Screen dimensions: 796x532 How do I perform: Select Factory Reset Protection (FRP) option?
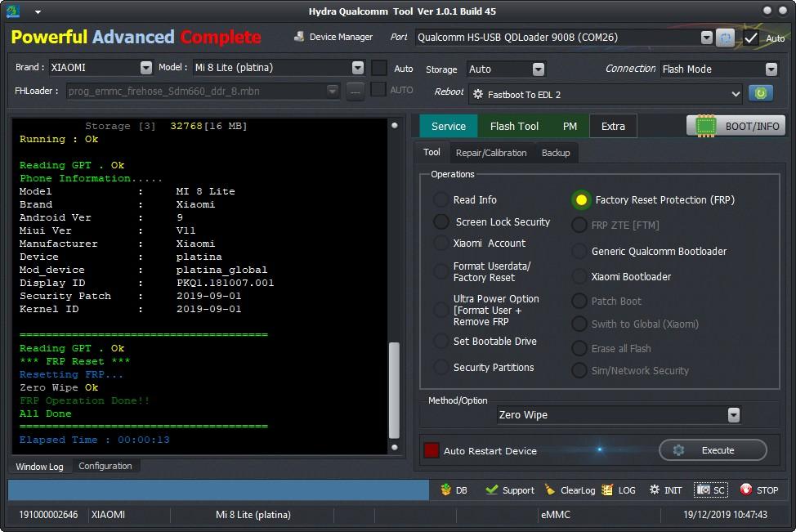tap(581, 199)
